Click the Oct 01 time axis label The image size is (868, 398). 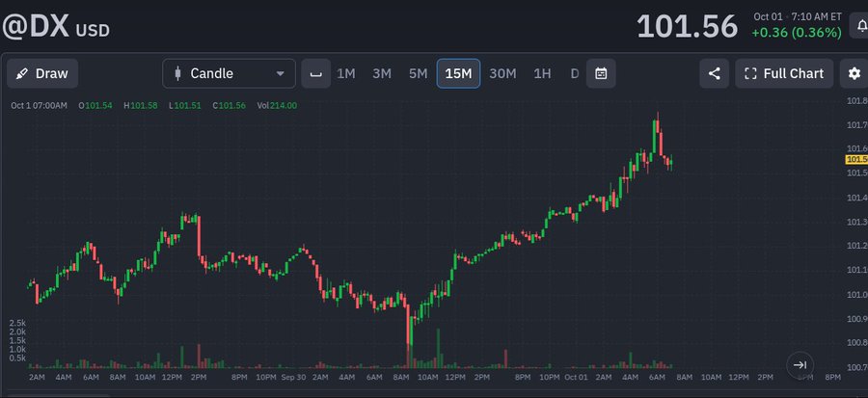[576, 377]
